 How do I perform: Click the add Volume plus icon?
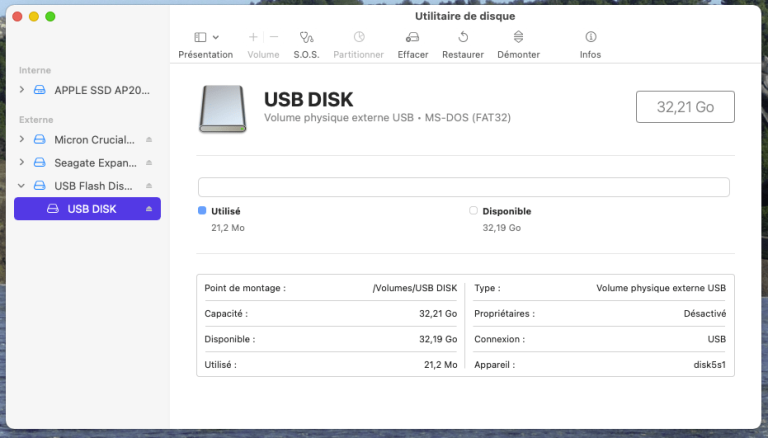coord(253,37)
